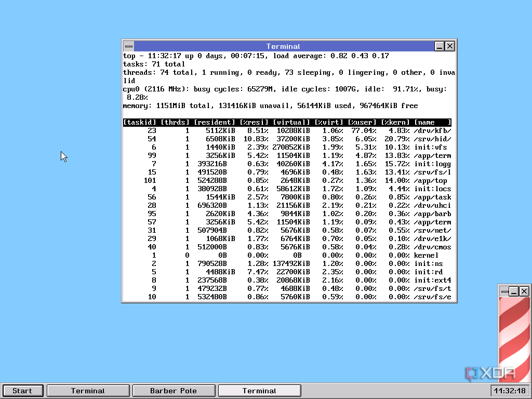
Task: Click the 4488KiB resident value
Action: pyautogui.click(x=220, y=272)
